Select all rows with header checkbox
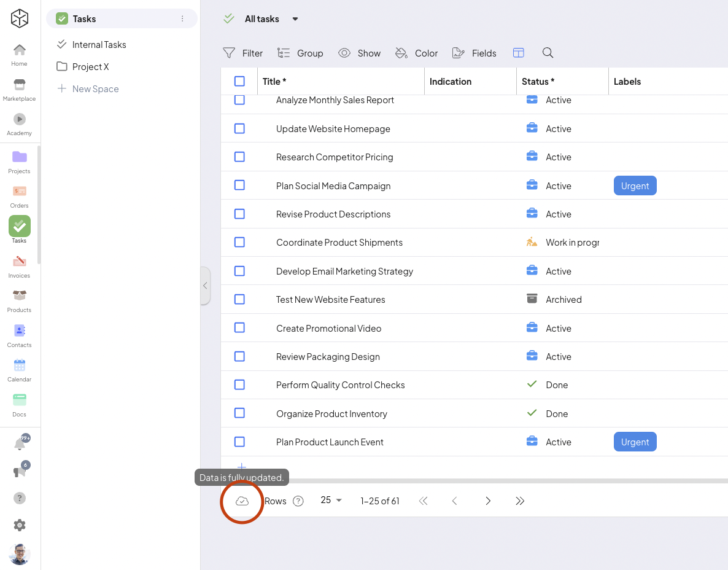 [x=239, y=81]
